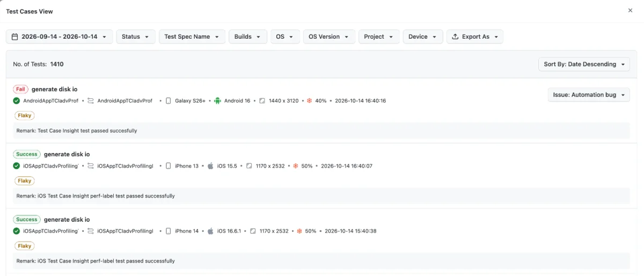Click the '40%' flakiness value
The height and width of the screenshot is (276, 644).
(x=320, y=101)
